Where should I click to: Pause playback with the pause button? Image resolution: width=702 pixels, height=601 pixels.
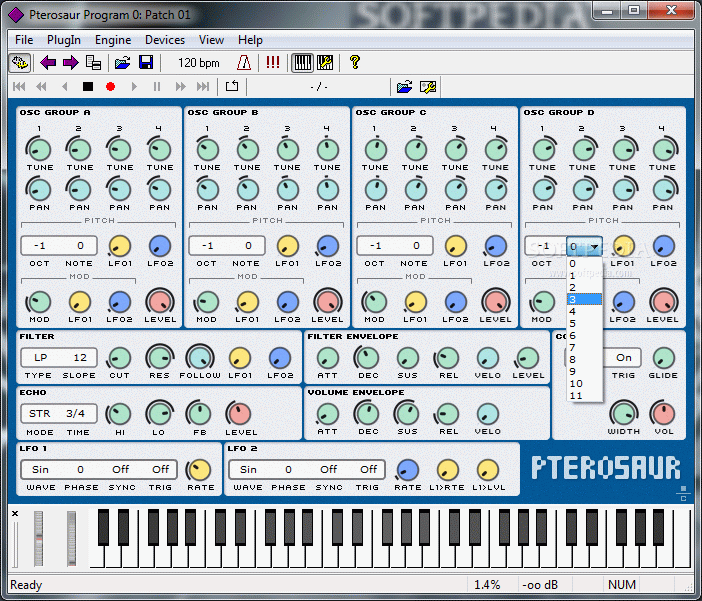click(x=157, y=86)
